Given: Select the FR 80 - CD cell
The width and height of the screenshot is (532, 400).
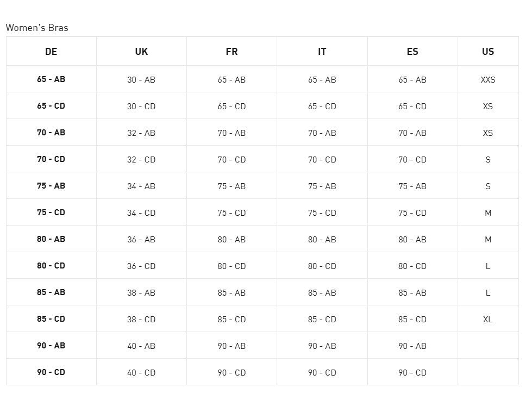Looking at the screenshot, I should [x=231, y=266].
